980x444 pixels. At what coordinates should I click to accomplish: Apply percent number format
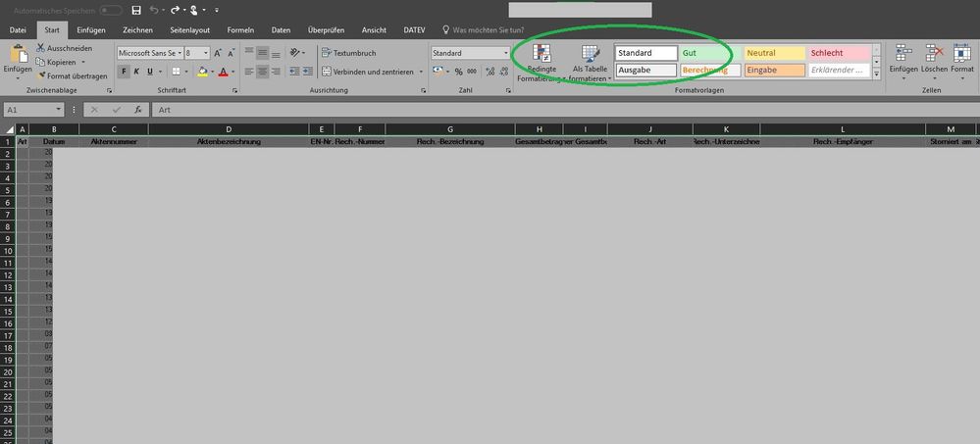[x=458, y=72]
